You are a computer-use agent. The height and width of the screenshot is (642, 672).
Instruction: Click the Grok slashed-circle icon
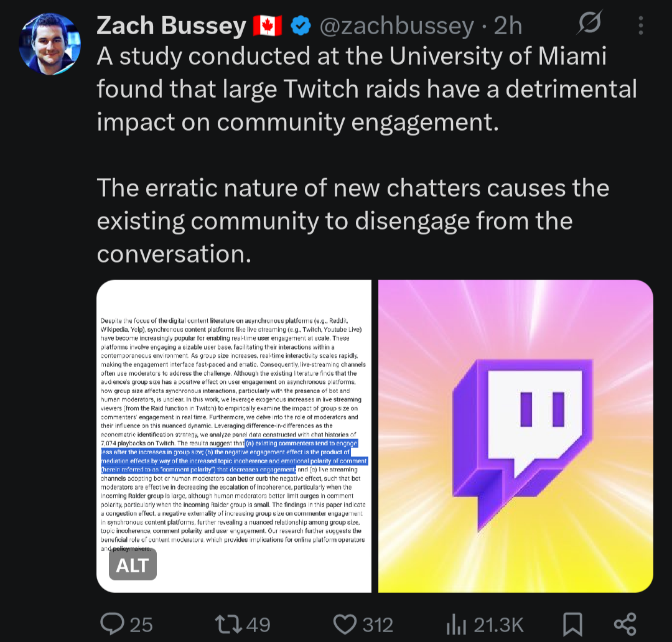pos(590,22)
